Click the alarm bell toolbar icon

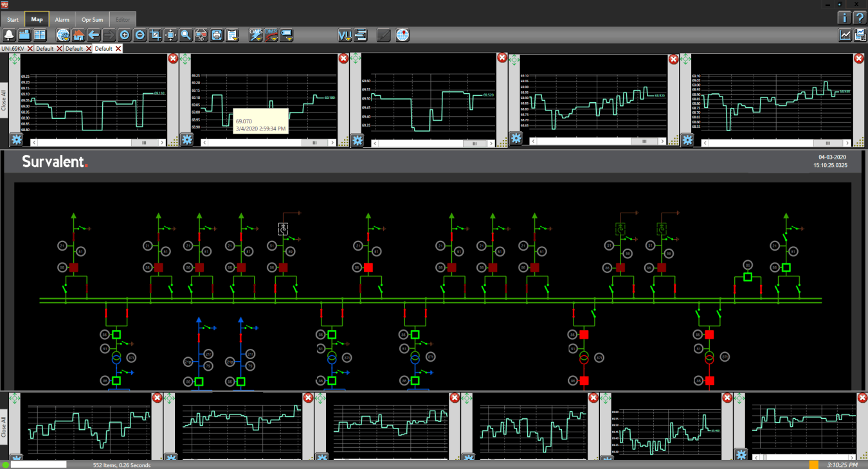tap(10, 35)
